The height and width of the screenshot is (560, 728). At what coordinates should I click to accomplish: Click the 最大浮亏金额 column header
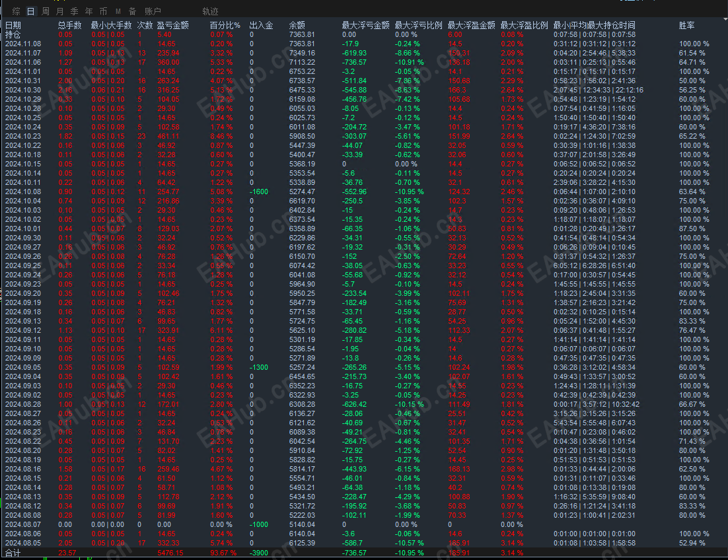(365, 25)
